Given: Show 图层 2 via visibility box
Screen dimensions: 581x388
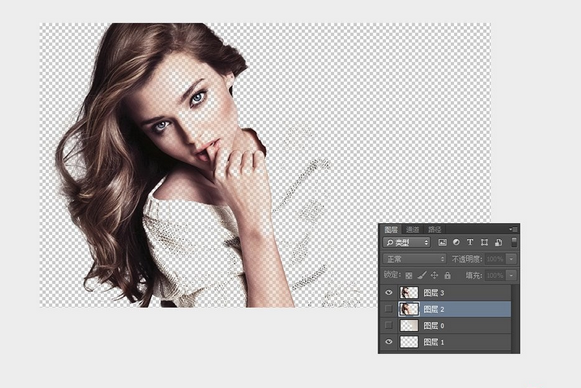Looking at the screenshot, I should click(388, 309).
